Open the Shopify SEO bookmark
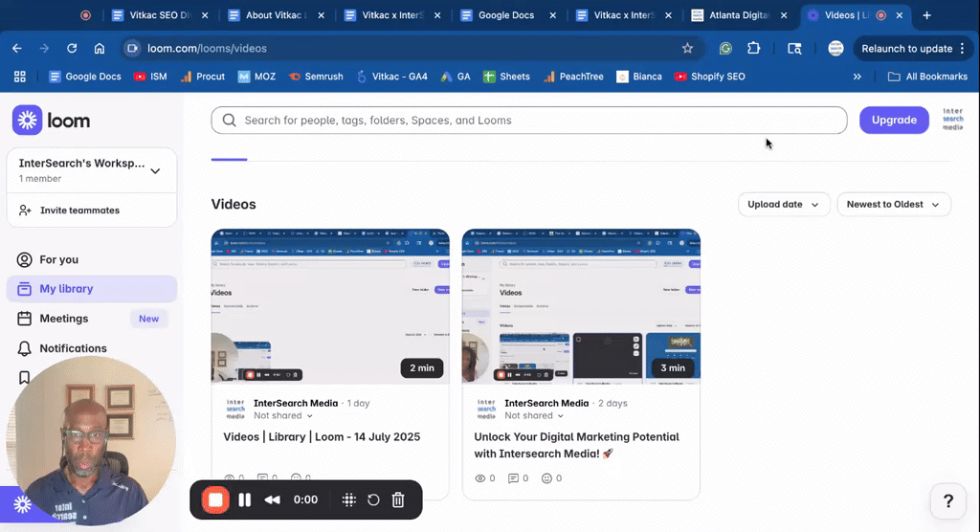This screenshot has height=532, width=980. click(x=710, y=77)
